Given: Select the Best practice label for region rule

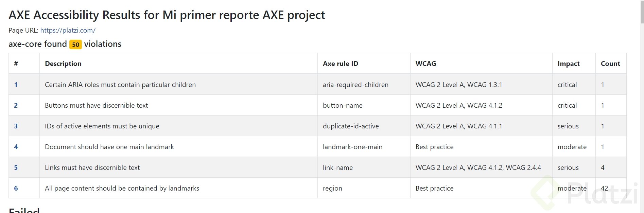Looking at the screenshot, I should tap(434, 188).
